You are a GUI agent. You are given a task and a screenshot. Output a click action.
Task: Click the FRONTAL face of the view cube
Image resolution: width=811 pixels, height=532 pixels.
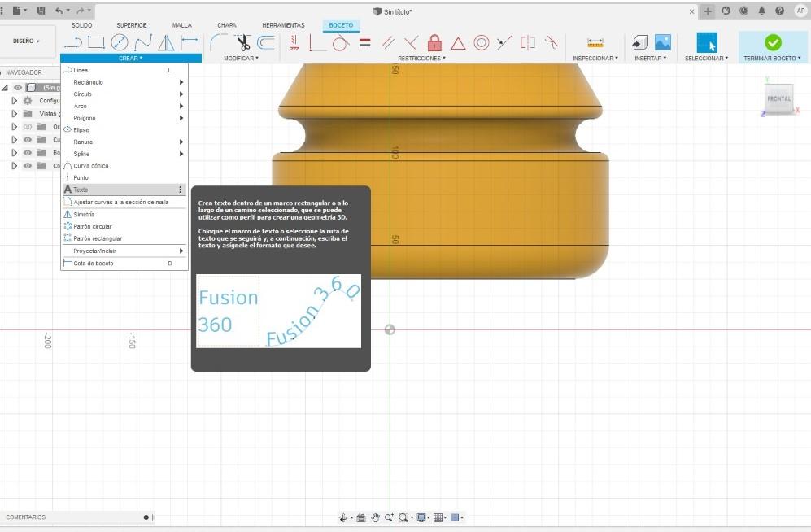pos(779,98)
